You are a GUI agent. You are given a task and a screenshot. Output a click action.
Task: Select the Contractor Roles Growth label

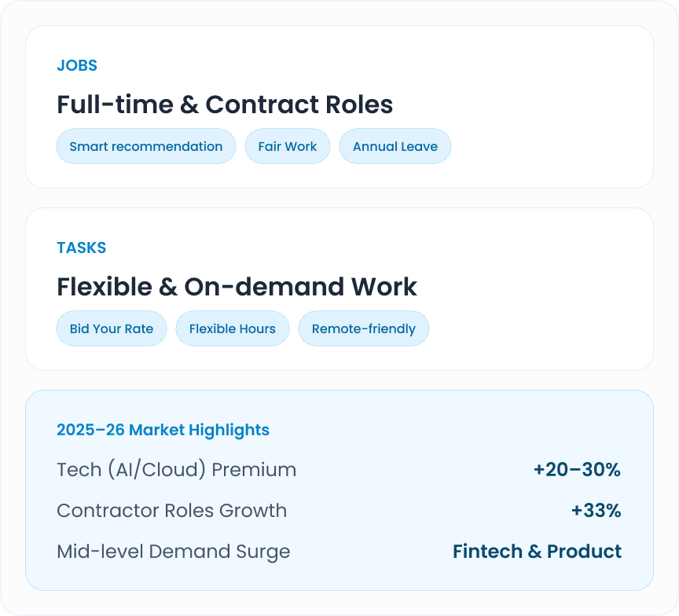171,511
